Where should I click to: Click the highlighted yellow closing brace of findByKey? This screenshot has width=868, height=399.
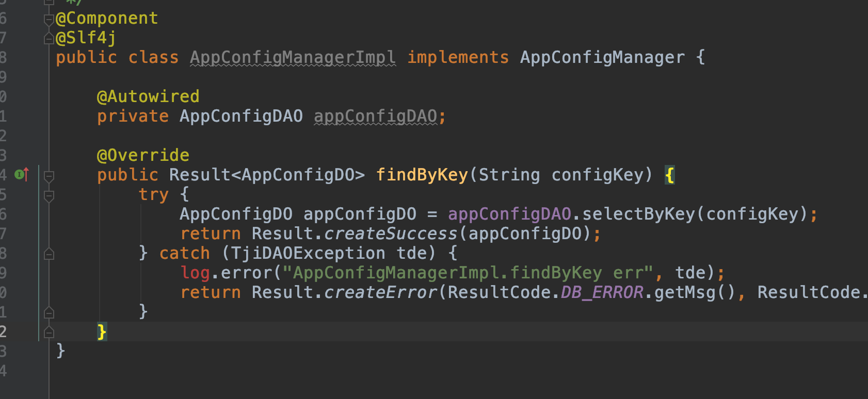[102, 331]
